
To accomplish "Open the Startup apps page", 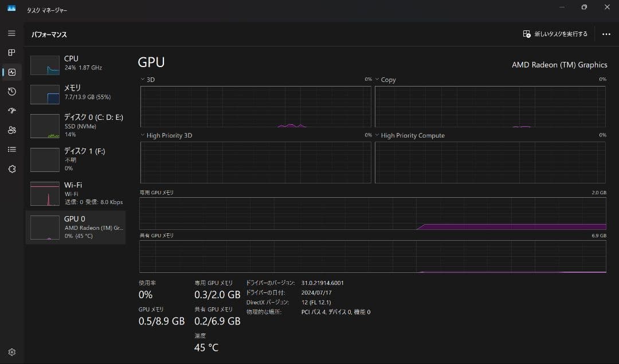I will click(11, 111).
